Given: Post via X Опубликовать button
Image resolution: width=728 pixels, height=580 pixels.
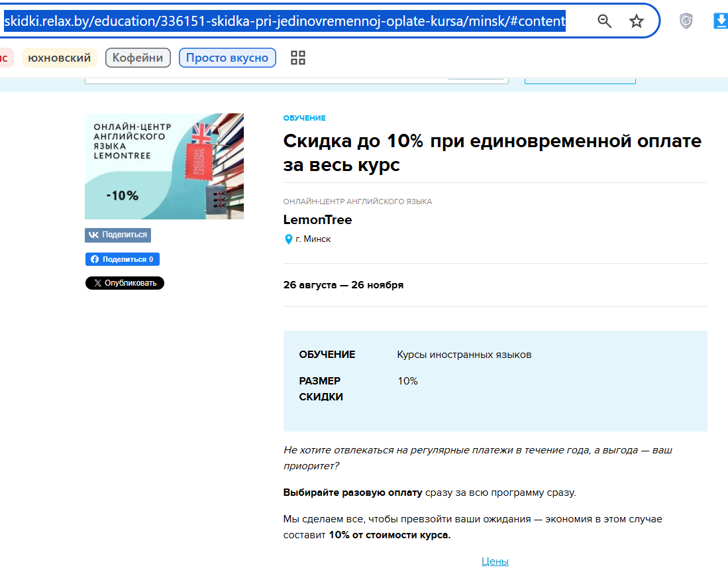Looking at the screenshot, I should 125,282.
